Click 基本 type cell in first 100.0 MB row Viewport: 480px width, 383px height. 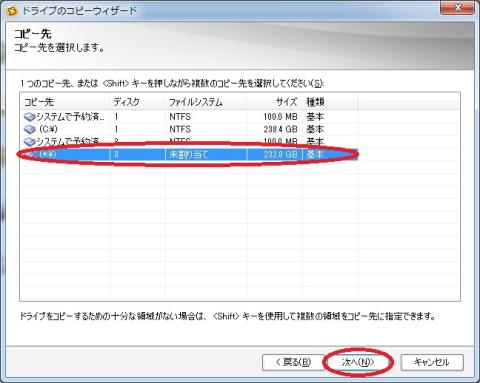(315, 117)
